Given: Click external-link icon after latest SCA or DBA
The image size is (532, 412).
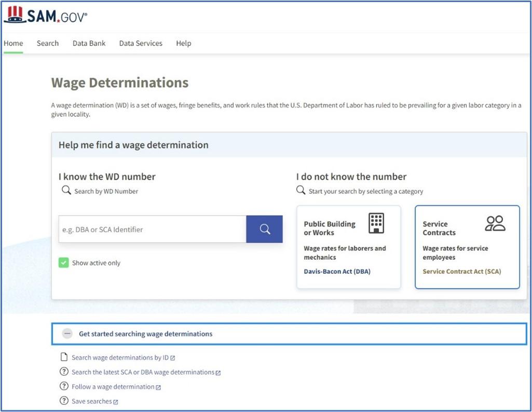Looking at the screenshot, I should [218, 373].
